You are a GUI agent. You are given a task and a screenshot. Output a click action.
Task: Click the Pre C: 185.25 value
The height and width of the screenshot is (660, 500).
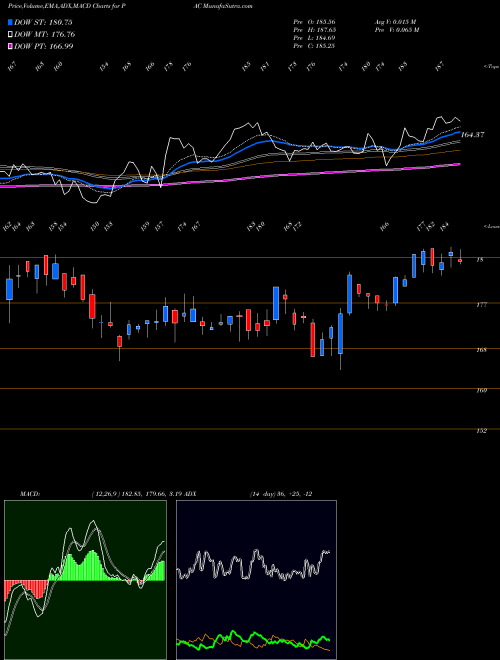[314, 46]
